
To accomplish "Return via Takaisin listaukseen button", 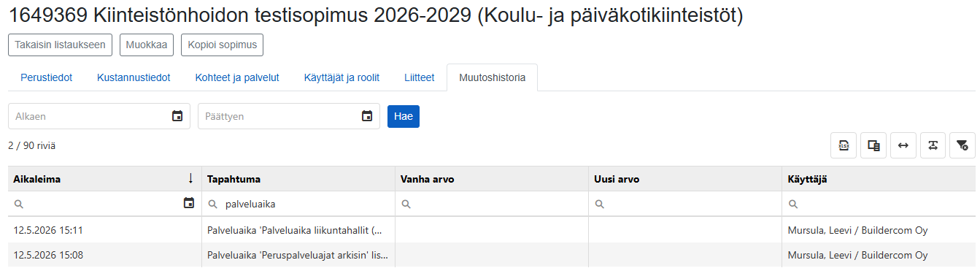I will click(x=61, y=45).
